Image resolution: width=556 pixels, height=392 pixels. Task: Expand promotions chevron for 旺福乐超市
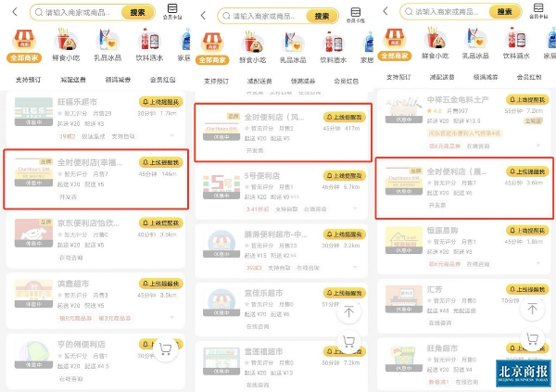tap(172, 136)
